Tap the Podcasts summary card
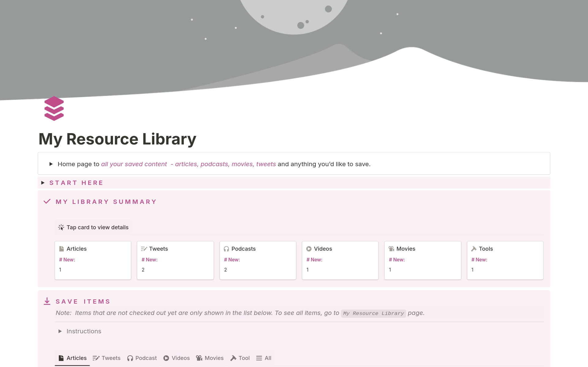 pos(258,260)
